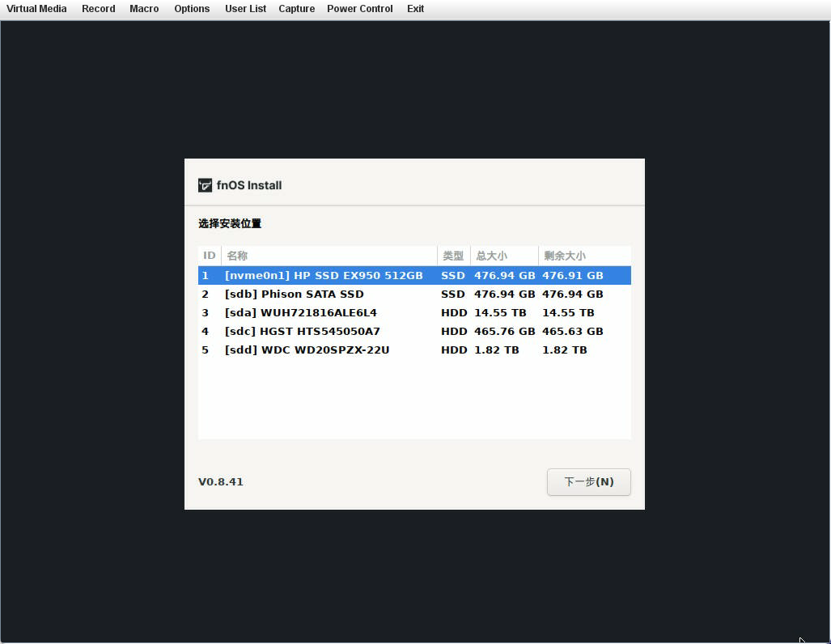Click the 名称 column header
The image size is (831, 644).
[x=235, y=255]
